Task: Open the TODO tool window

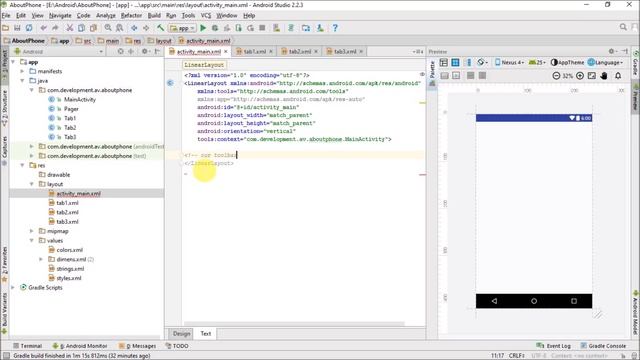Action: (x=177, y=346)
